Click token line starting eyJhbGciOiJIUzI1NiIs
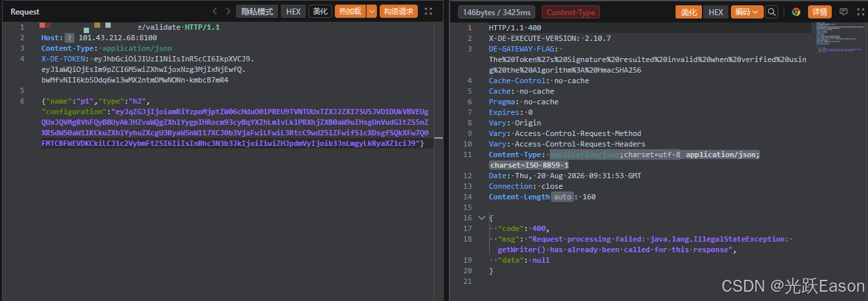 pos(174,59)
